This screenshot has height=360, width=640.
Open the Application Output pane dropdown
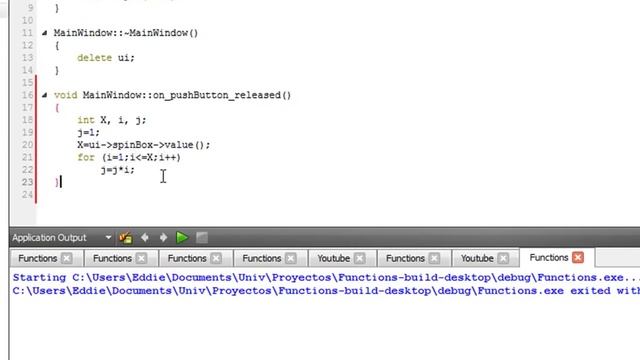click(x=108, y=238)
